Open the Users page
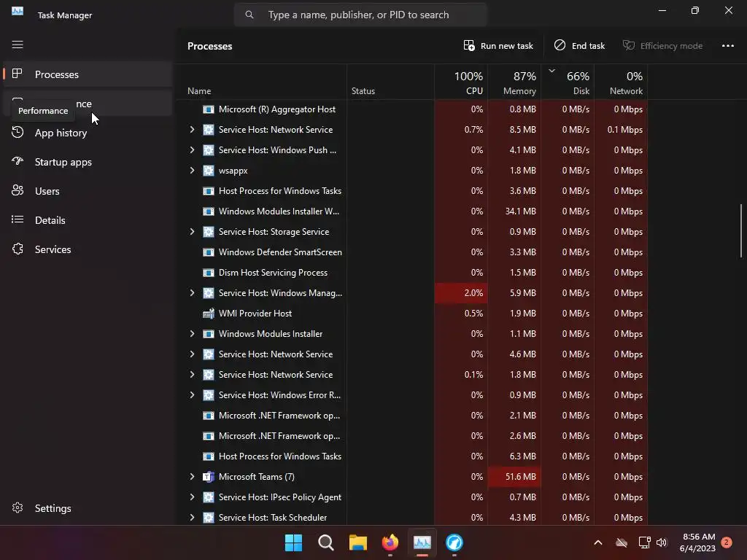The width and height of the screenshot is (747, 560). 88,191
